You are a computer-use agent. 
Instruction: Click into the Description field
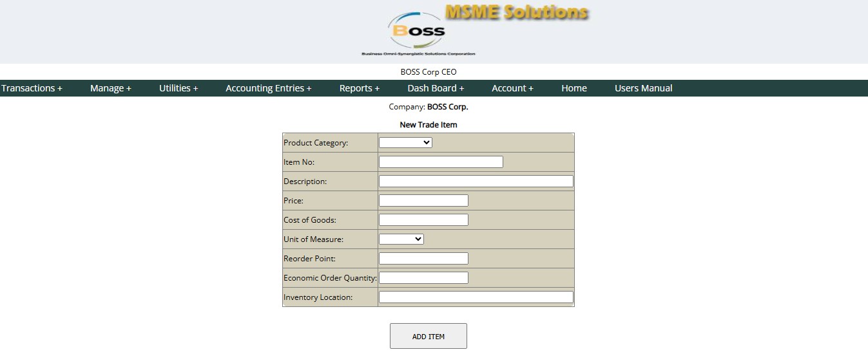click(476, 181)
